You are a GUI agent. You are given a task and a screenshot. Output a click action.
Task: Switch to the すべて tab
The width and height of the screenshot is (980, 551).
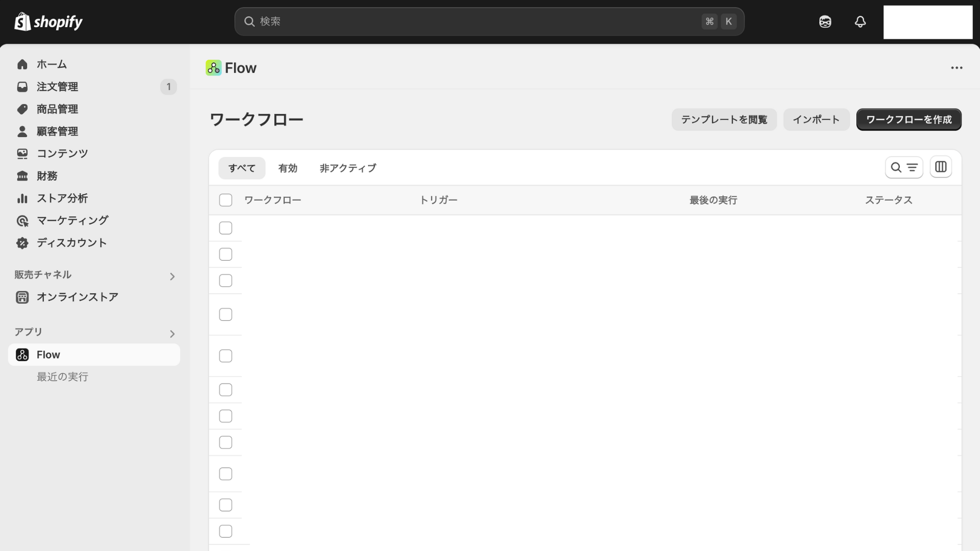[242, 168]
